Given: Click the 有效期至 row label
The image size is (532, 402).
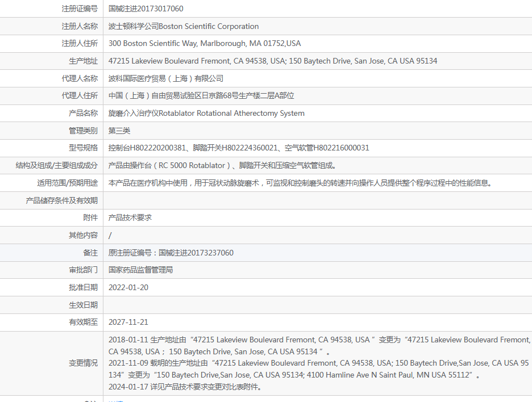Looking at the screenshot, I should 83,322.
